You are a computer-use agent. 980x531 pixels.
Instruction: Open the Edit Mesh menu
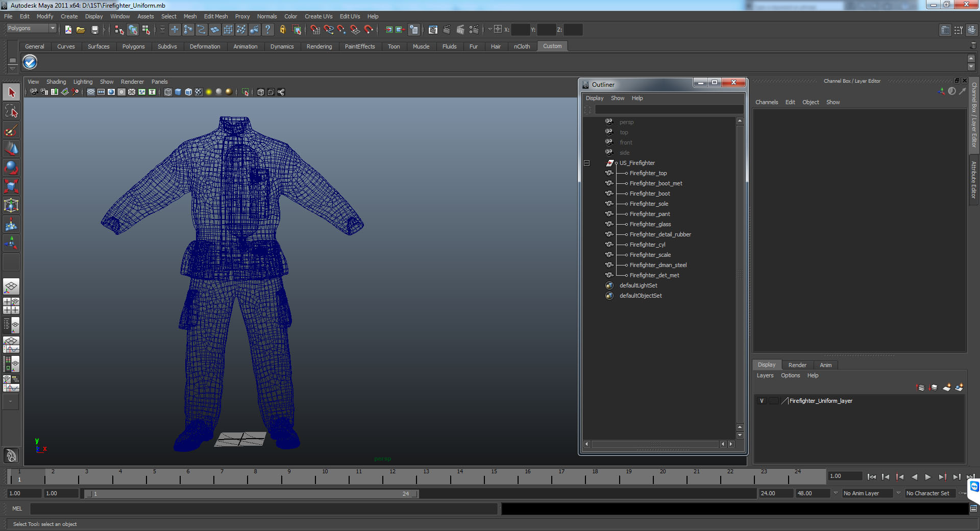pyautogui.click(x=216, y=16)
